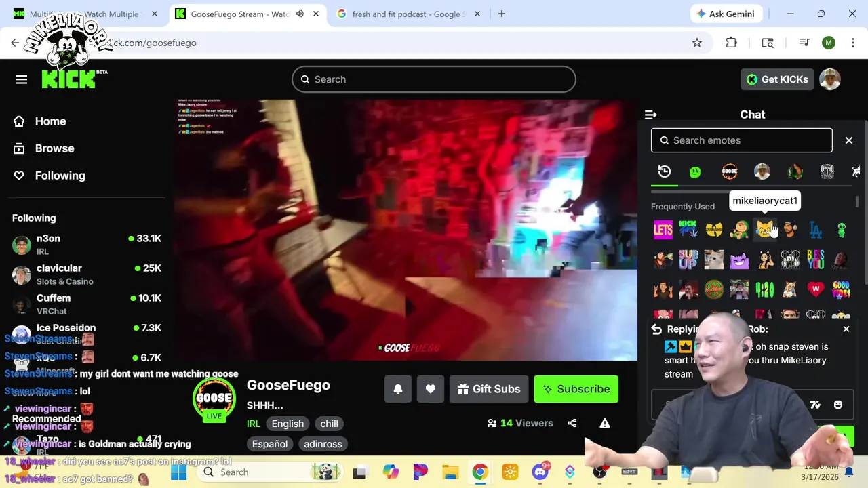Select the dark-haired woman avatar emote tab

[795, 171]
